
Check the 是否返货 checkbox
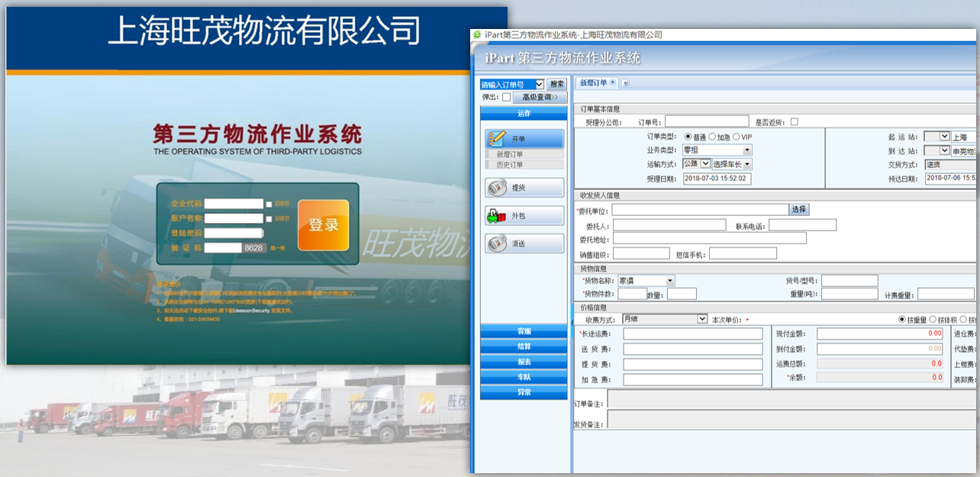(795, 121)
